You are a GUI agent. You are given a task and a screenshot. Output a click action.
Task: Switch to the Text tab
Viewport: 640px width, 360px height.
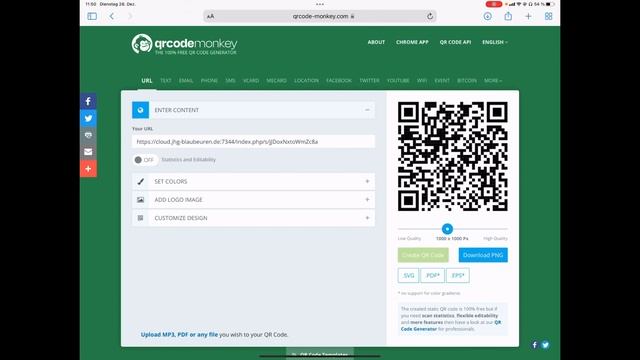(166, 80)
